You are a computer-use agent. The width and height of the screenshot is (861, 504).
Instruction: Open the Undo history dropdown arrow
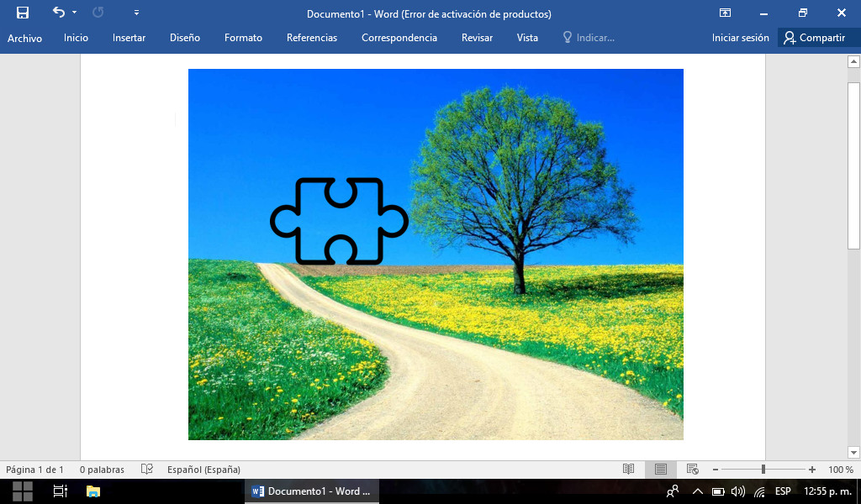click(x=74, y=12)
